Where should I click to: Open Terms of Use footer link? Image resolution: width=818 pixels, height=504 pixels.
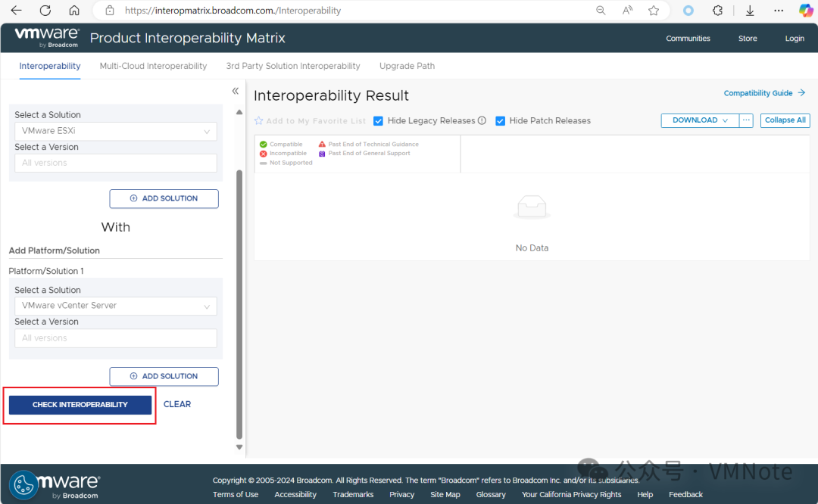click(x=236, y=495)
